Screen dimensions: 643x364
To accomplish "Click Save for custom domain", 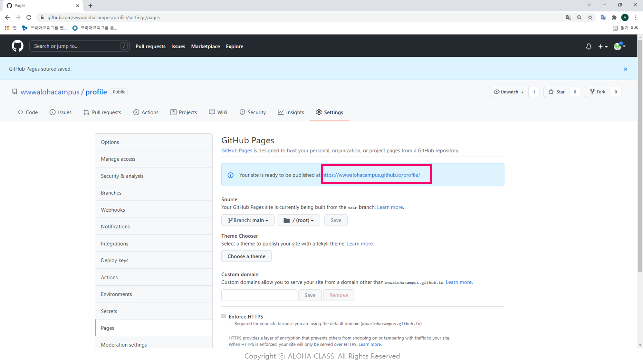I will point(310,295).
